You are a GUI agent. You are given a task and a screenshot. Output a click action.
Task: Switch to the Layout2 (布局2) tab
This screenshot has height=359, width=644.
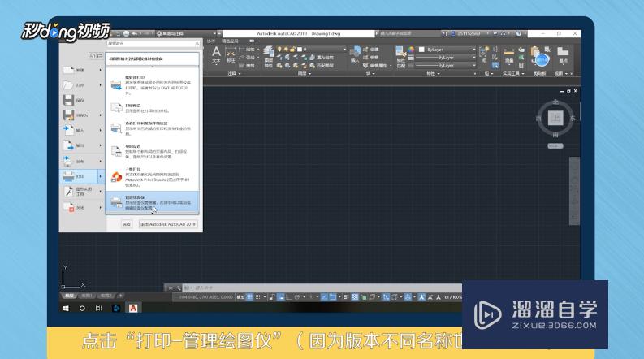click(x=106, y=296)
